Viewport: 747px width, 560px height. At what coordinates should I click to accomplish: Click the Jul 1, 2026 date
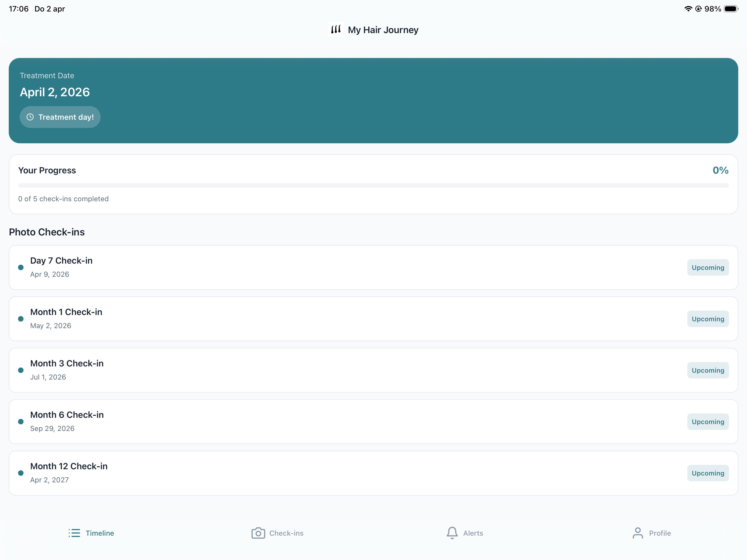[48, 377]
